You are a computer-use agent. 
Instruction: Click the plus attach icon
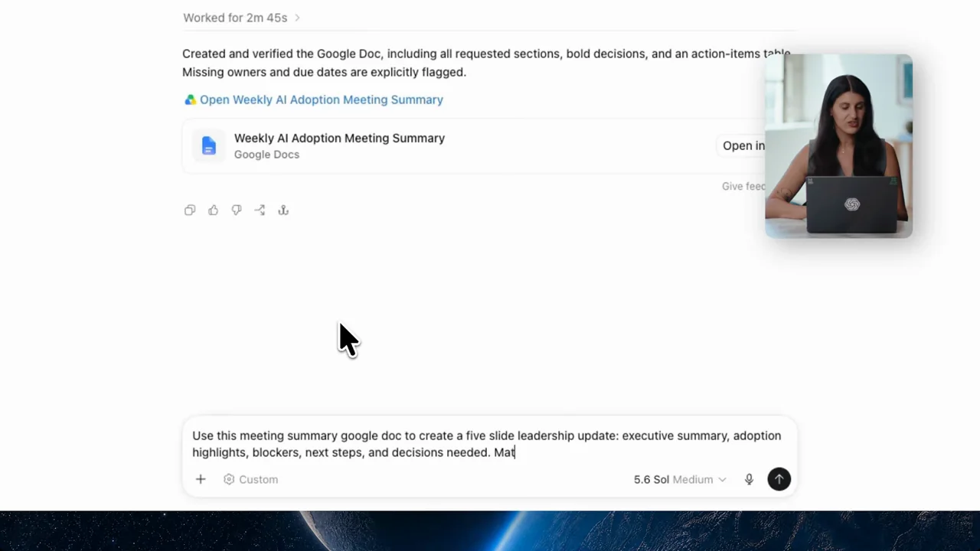[x=201, y=479]
